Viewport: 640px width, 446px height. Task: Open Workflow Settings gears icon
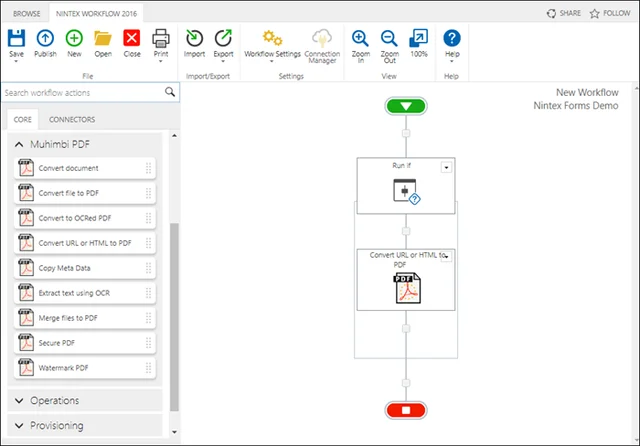point(272,38)
